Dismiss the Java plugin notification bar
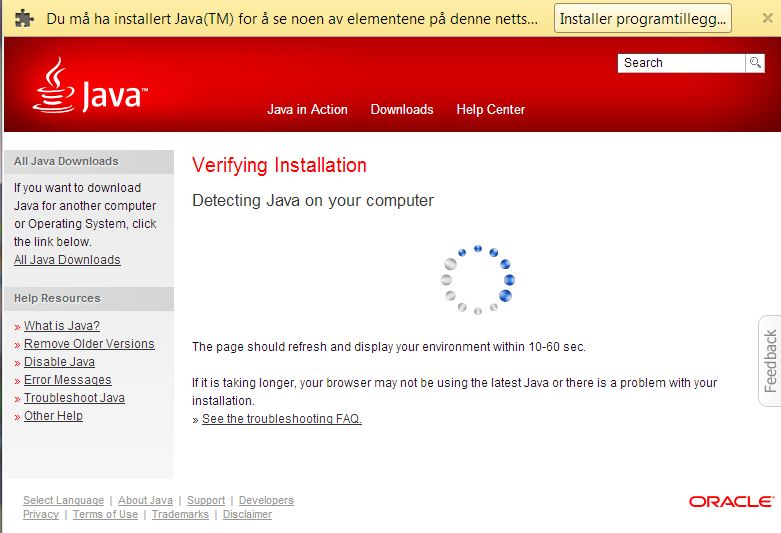The image size is (781, 533). coord(768,18)
